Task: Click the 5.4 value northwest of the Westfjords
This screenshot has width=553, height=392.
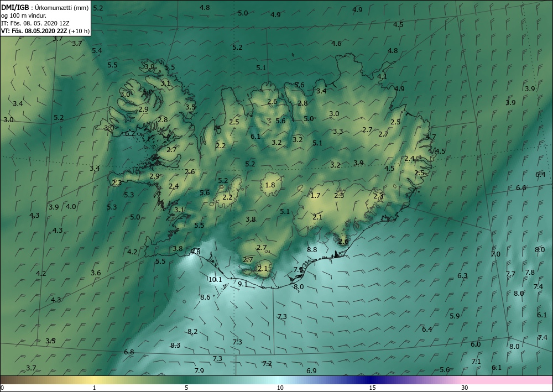Action: coord(97,51)
